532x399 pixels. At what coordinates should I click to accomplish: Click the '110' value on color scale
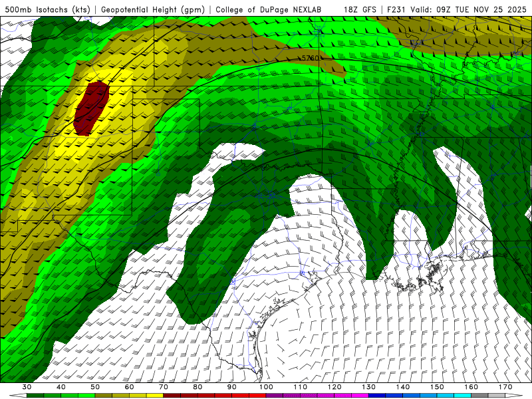point(301,387)
